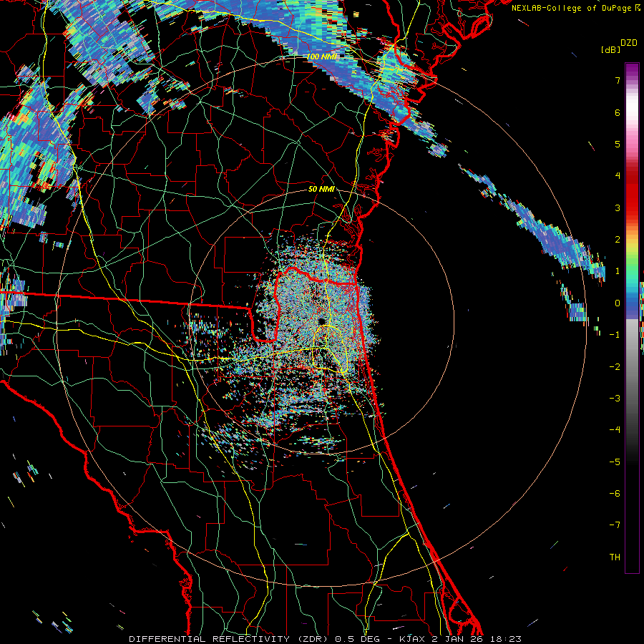Click the TH threshold legend label
Image resolution: width=644 pixels, height=644 pixels.
[615, 557]
